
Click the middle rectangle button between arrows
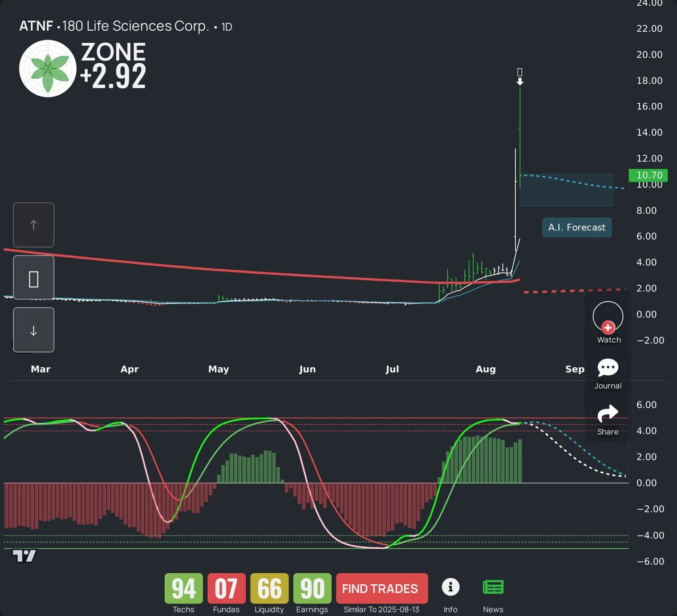[34, 278]
